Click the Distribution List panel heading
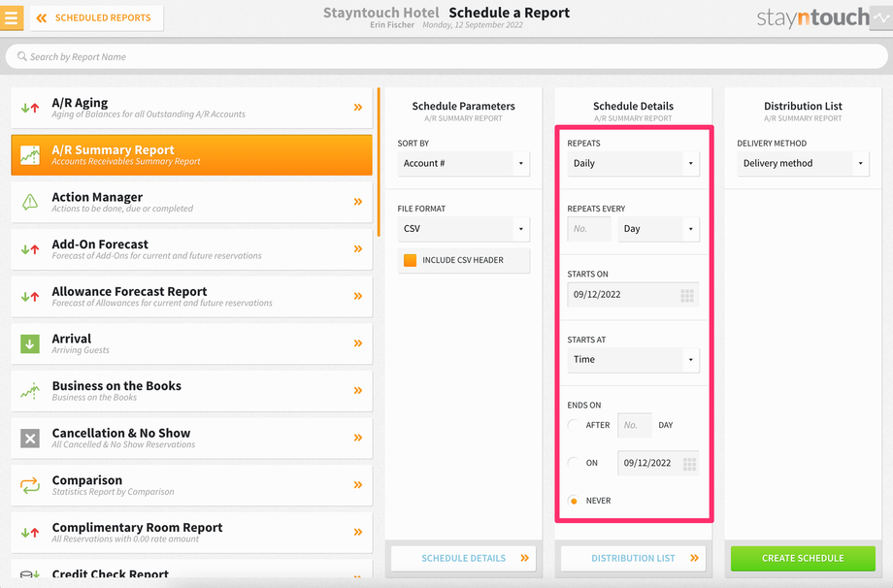 tap(803, 106)
